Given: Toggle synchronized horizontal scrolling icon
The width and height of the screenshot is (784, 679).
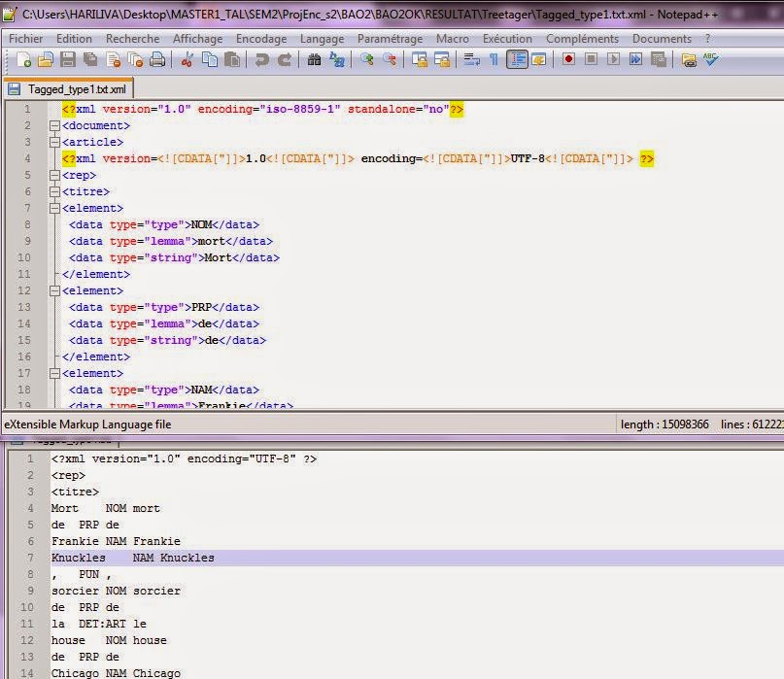Looking at the screenshot, I should pos(442,59).
